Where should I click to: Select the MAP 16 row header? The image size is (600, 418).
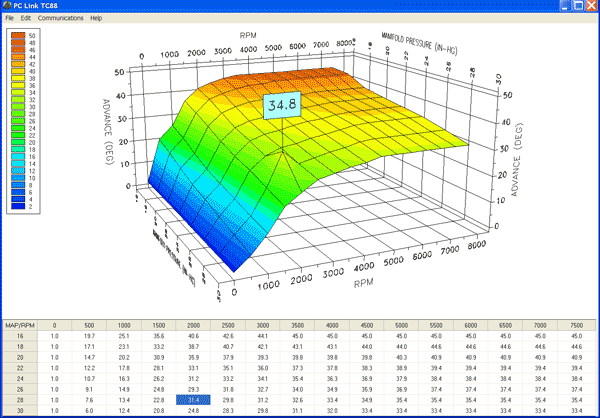pyautogui.click(x=21, y=337)
